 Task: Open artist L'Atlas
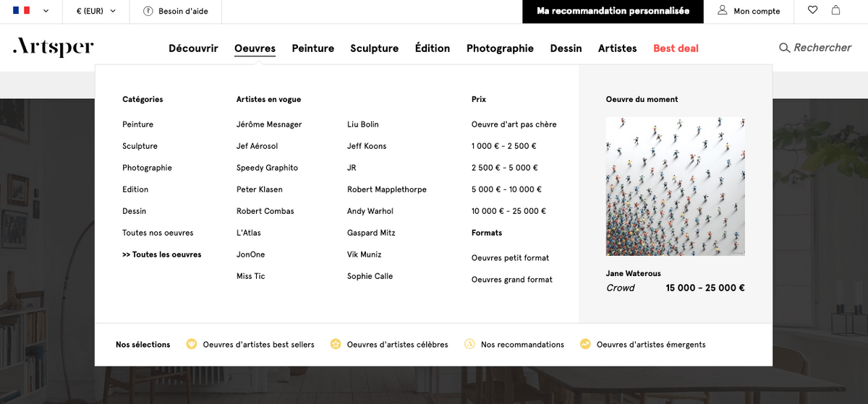tap(249, 233)
